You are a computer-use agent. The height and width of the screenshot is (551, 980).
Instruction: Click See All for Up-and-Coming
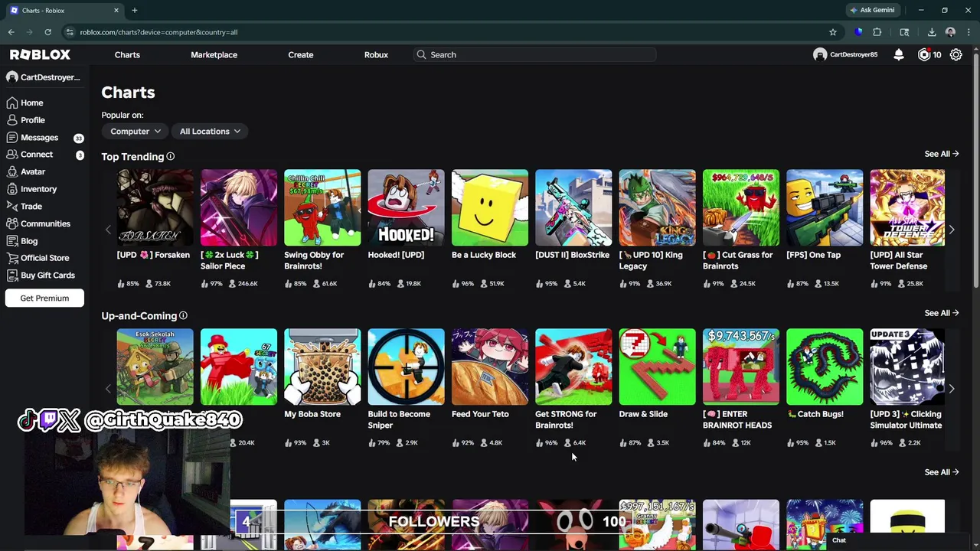click(x=941, y=313)
